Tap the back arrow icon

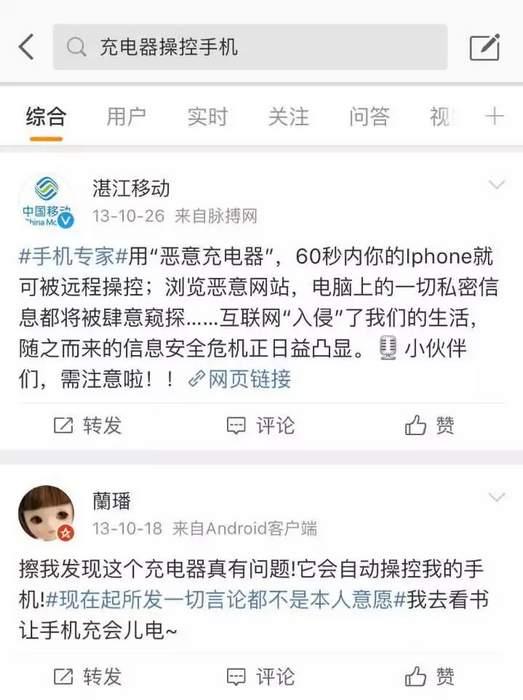26,46
